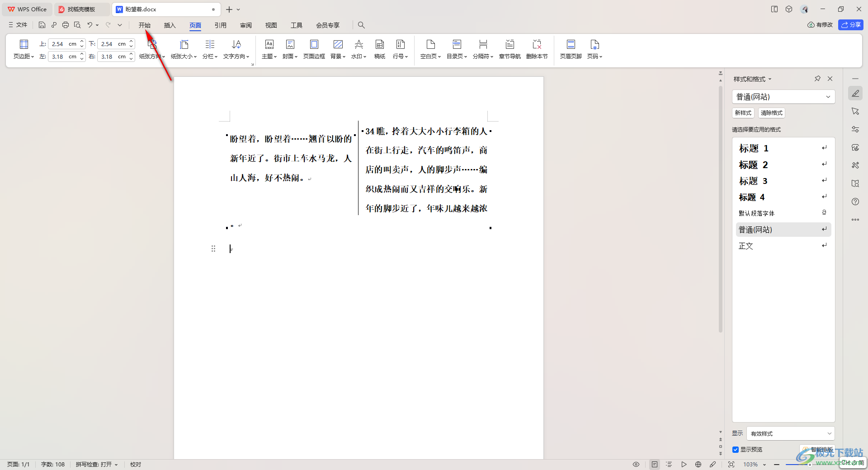The image size is (868, 470).
Task: Click the 删除本节 delete section icon
Action: click(x=537, y=49)
